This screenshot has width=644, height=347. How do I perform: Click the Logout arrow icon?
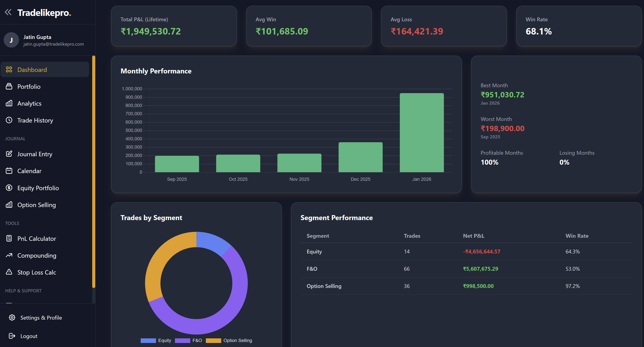click(x=12, y=336)
